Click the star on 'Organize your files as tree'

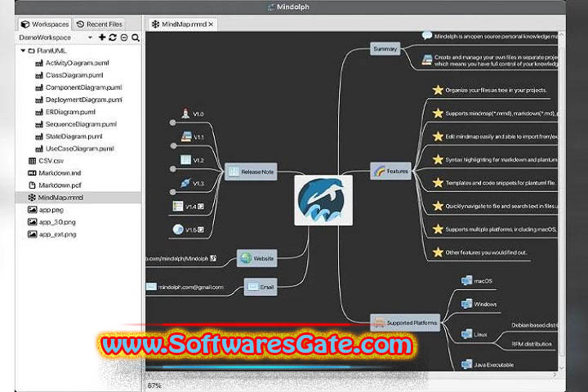pos(438,90)
